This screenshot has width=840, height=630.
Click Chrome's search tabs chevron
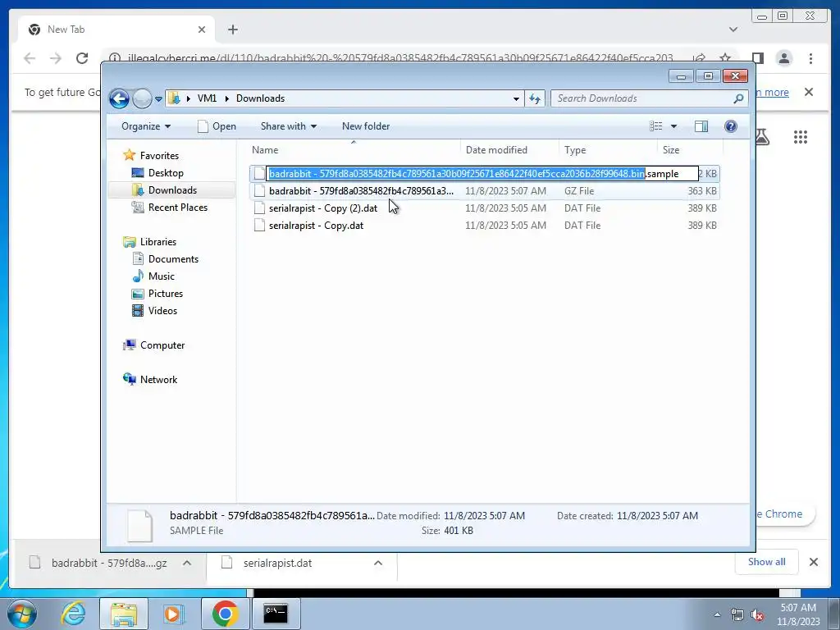point(733,30)
